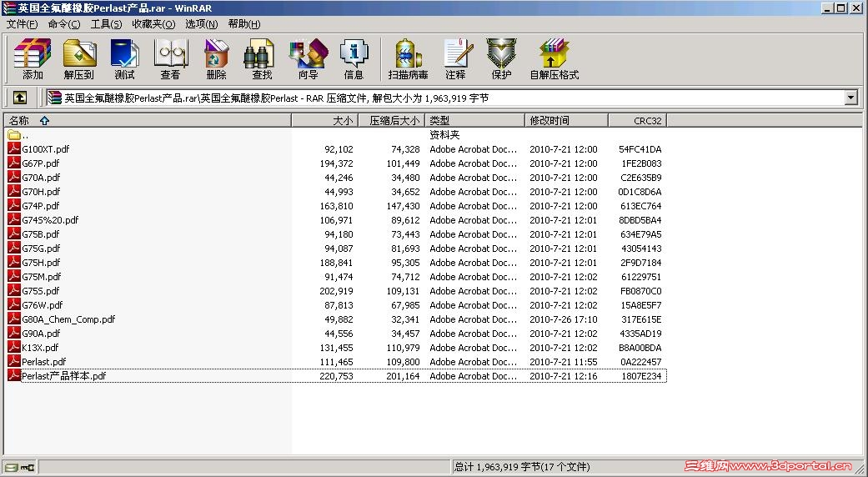
Task: Open the 收藏夹(O) menu
Action: pos(153,24)
